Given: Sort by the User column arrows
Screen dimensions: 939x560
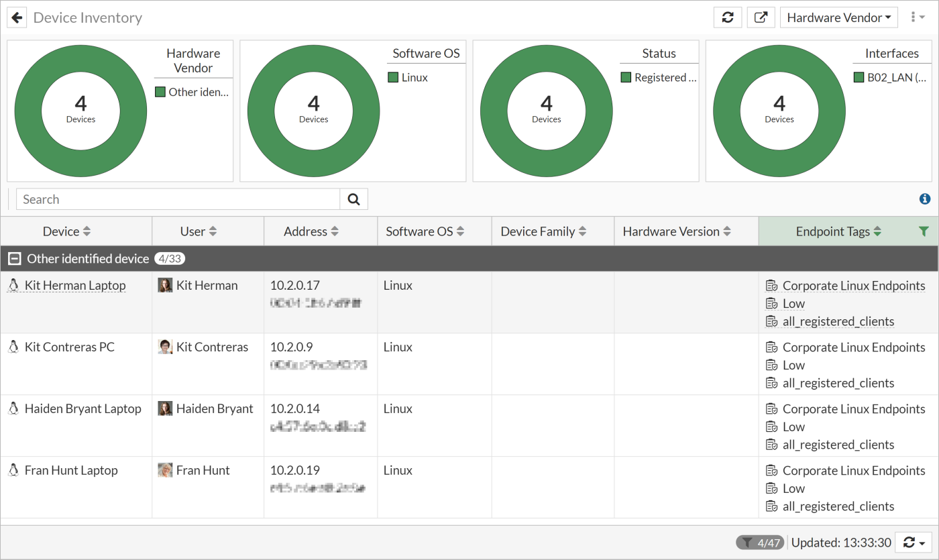Looking at the screenshot, I should tap(213, 231).
